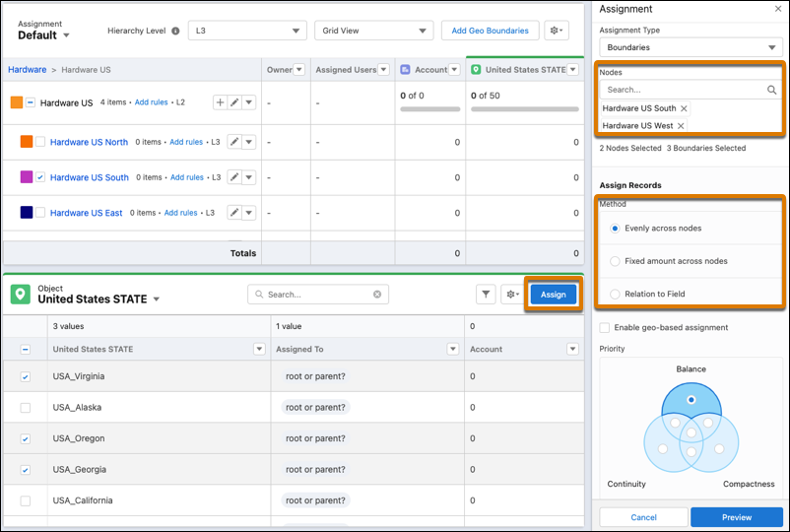
Task: Select Fixed amount across nodes method
Action: tap(616, 261)
